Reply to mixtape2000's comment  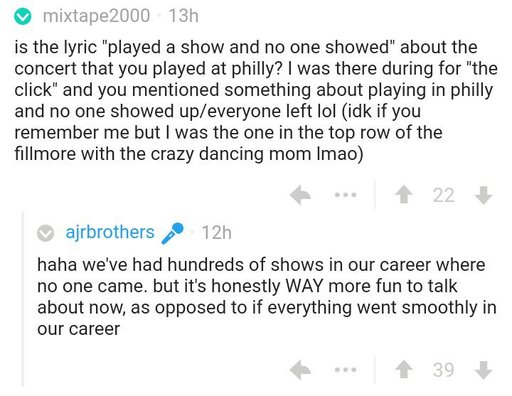(300, 195)
